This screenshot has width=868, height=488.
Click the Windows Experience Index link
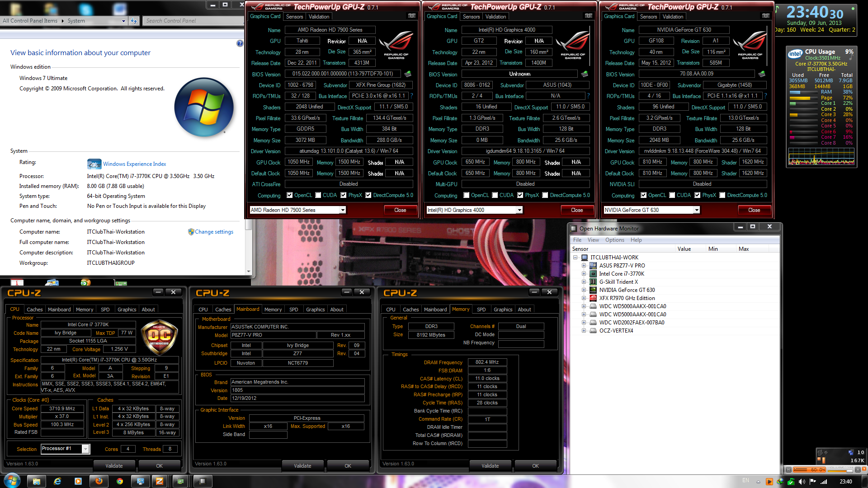[x=134, y=164]
